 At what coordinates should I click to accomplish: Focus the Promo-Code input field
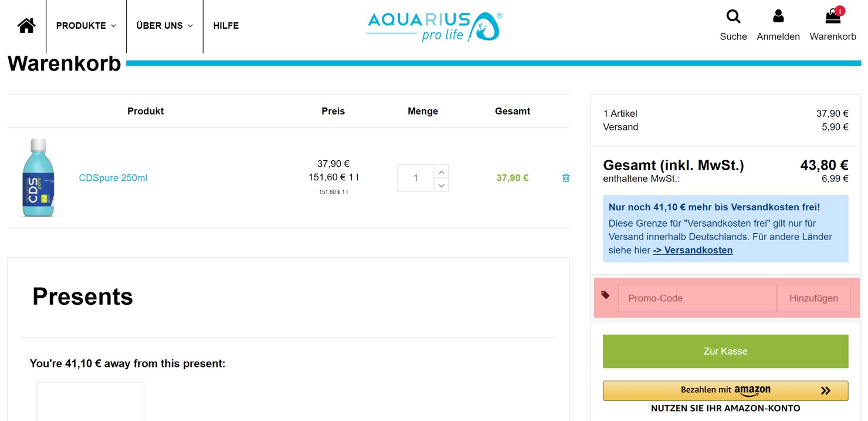click(x=697, y=298)
